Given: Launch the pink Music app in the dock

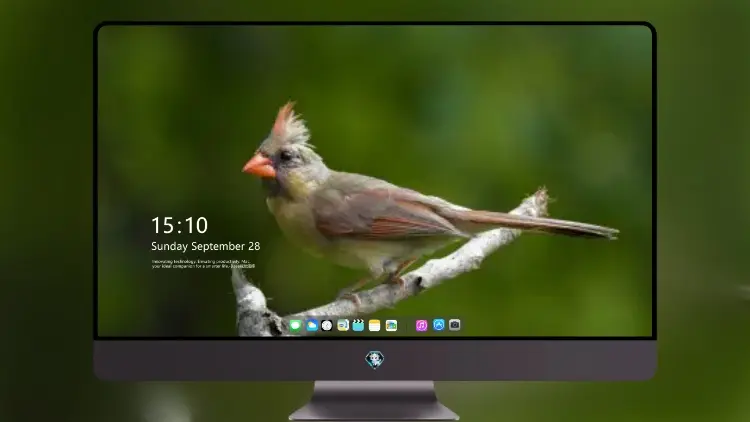Looking at the screenshot, I should [421, 325].
